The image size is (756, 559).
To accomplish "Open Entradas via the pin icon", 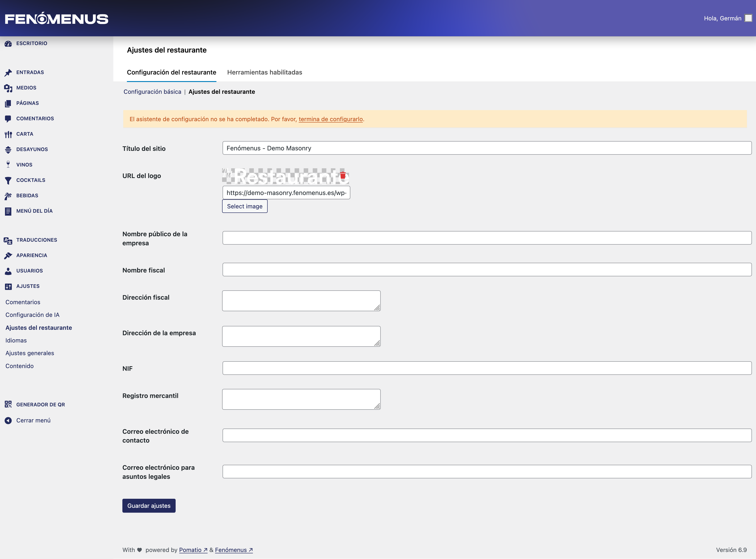I will coord(8,72).
